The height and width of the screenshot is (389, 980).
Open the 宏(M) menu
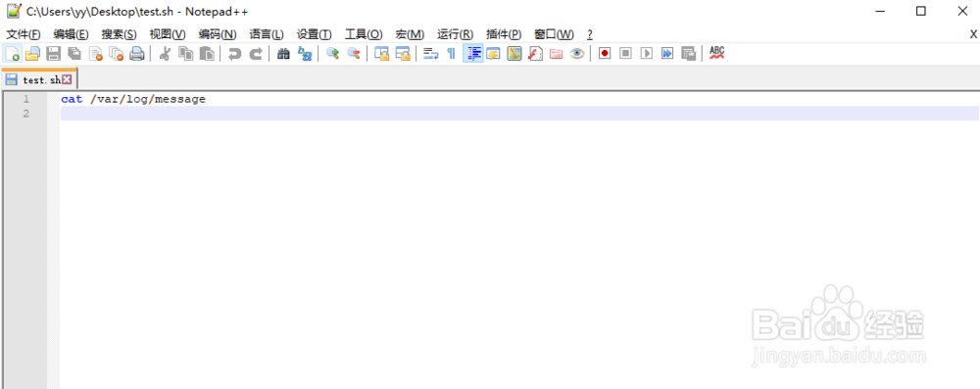coord(410,34)
